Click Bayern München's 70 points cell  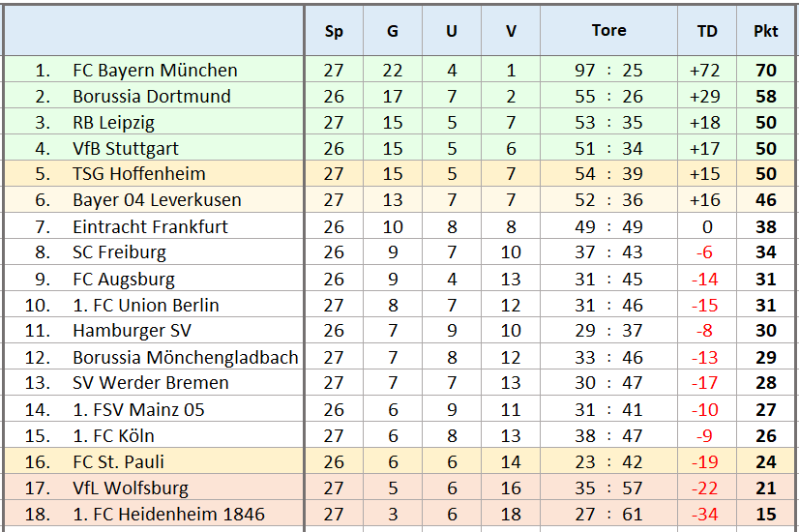coord(765,71)
